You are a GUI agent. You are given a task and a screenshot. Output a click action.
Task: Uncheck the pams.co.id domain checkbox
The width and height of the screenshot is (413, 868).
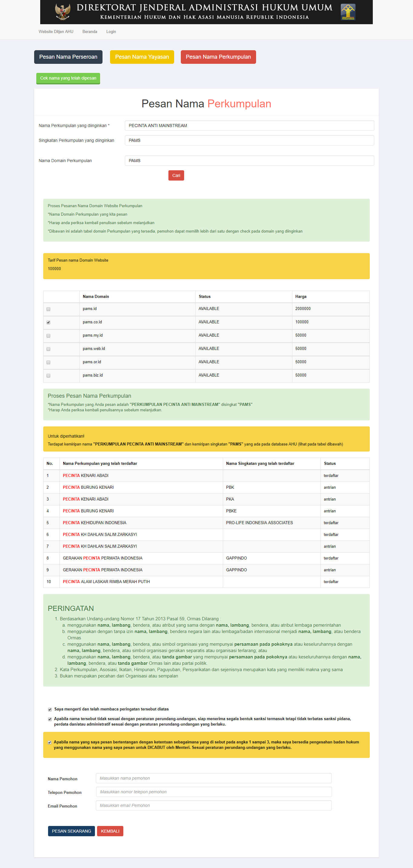48,322
